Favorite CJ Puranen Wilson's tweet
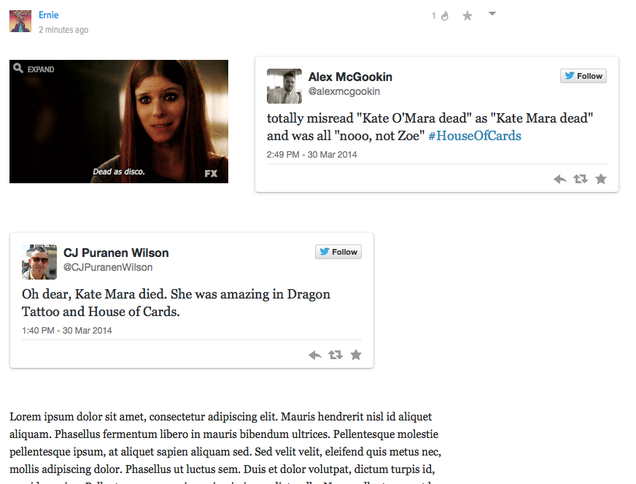 click(x=356, y=355)
